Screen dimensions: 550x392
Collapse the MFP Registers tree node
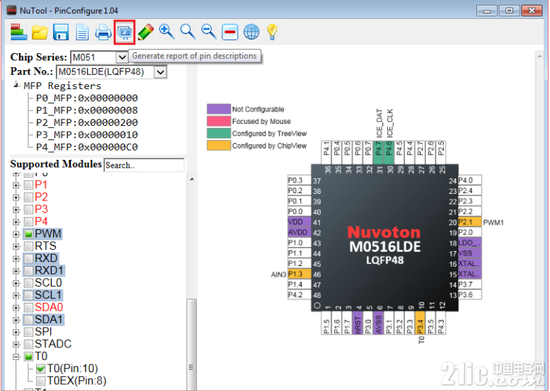16,85
